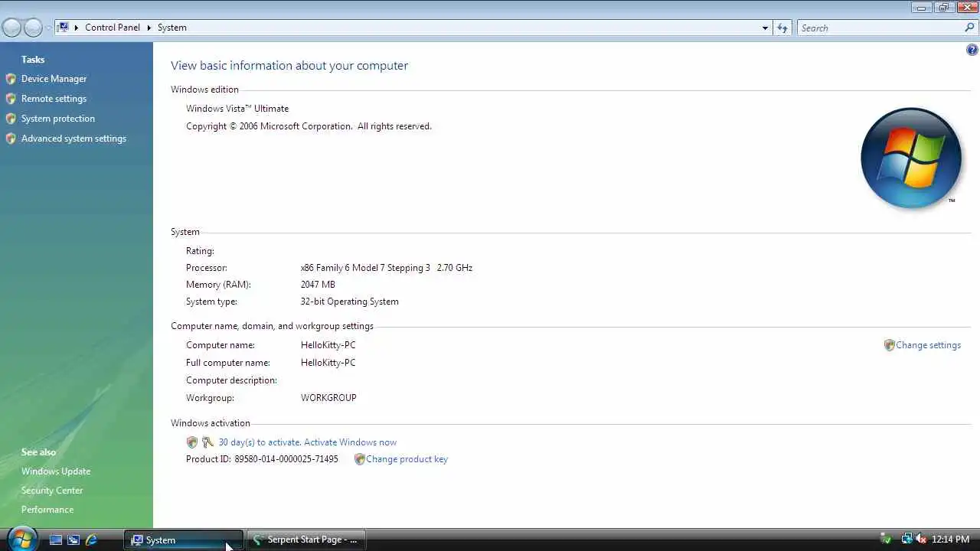Open Device Manager from Tasks pane
Viewport: 980px width, 551px height.
(54, 79)
